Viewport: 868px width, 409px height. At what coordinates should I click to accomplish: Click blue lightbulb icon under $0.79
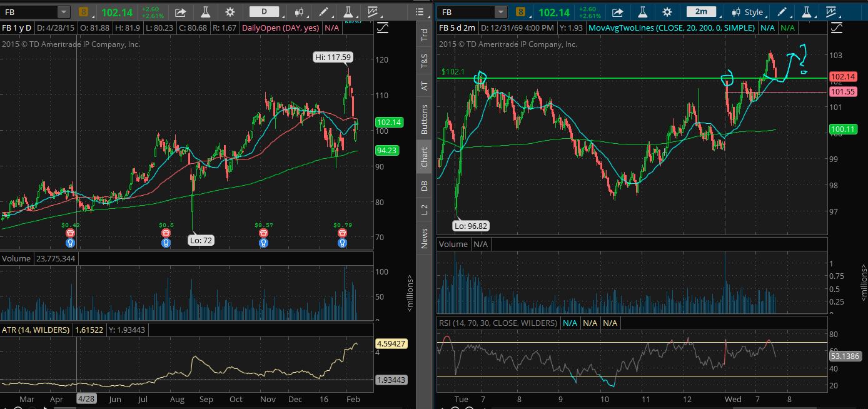(x=342, y=242)
